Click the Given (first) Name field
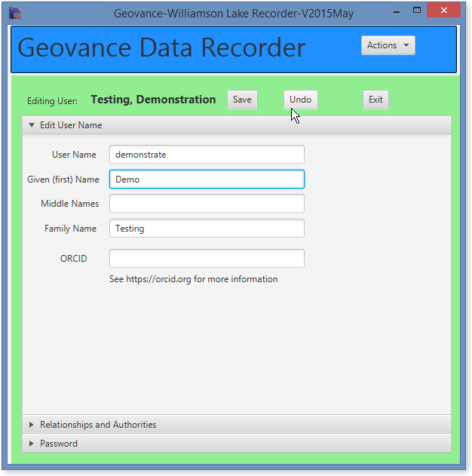The image size is (472, 476). pos(207,180)
